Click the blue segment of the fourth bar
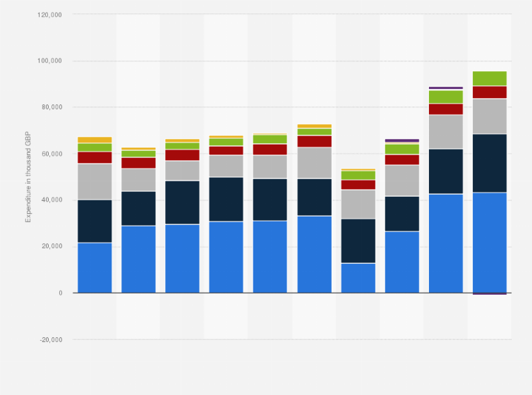Screen dimensions: 532x395 [226, 257]
